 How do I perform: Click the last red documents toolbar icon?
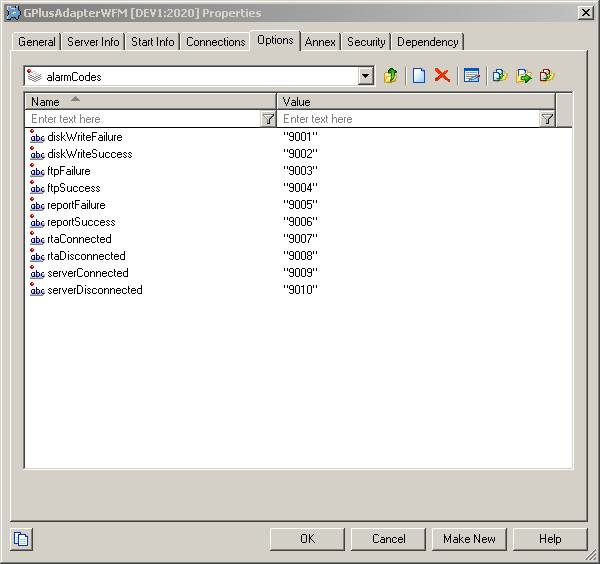[547, 75]
